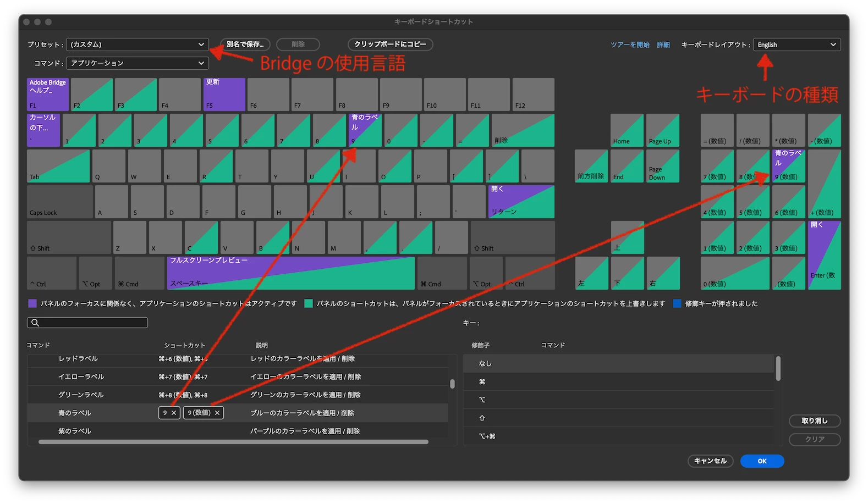Click the numpad 5 (数値) key
The image size is (868, 504).
(753, 202)
